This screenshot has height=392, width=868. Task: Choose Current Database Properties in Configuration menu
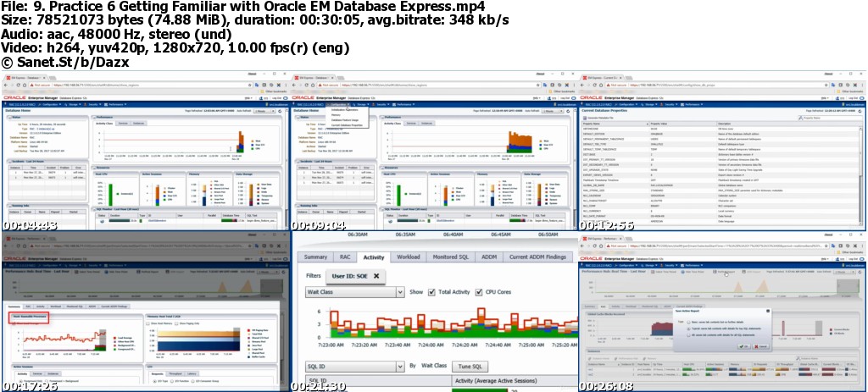pyautogui.click(x=347, y=125)
